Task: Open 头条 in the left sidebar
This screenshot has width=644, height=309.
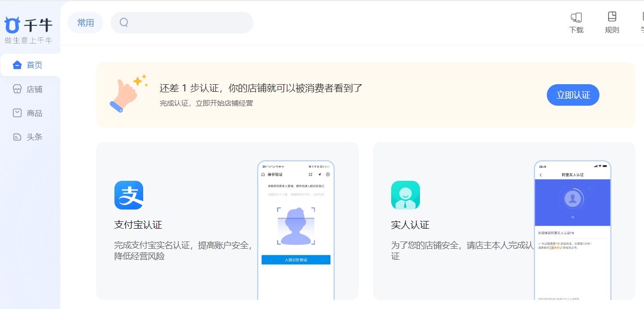Action: (30, 137)
